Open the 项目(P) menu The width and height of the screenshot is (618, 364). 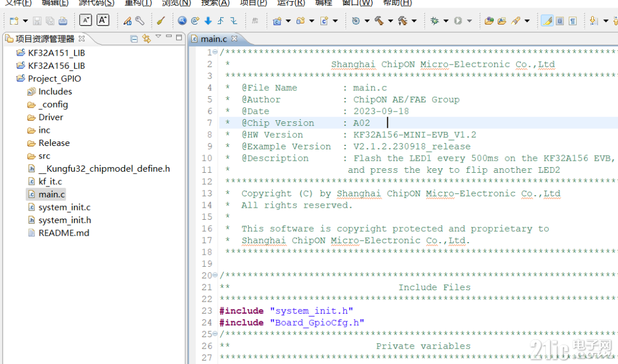253,3
